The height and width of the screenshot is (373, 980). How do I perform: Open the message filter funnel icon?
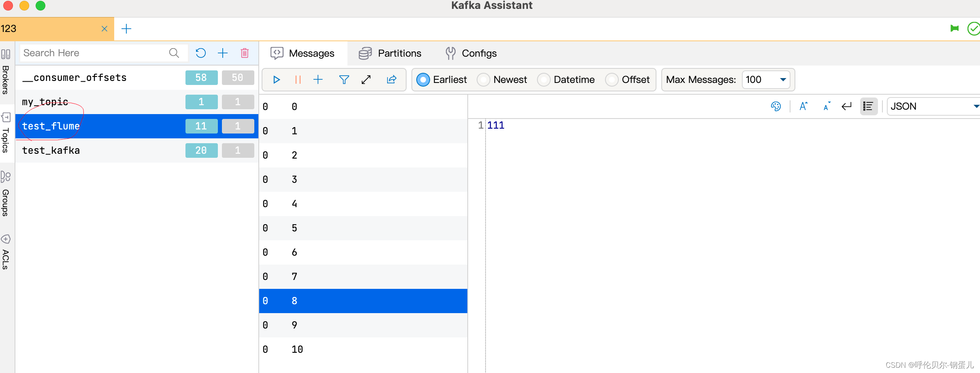(x=344, y=80)
